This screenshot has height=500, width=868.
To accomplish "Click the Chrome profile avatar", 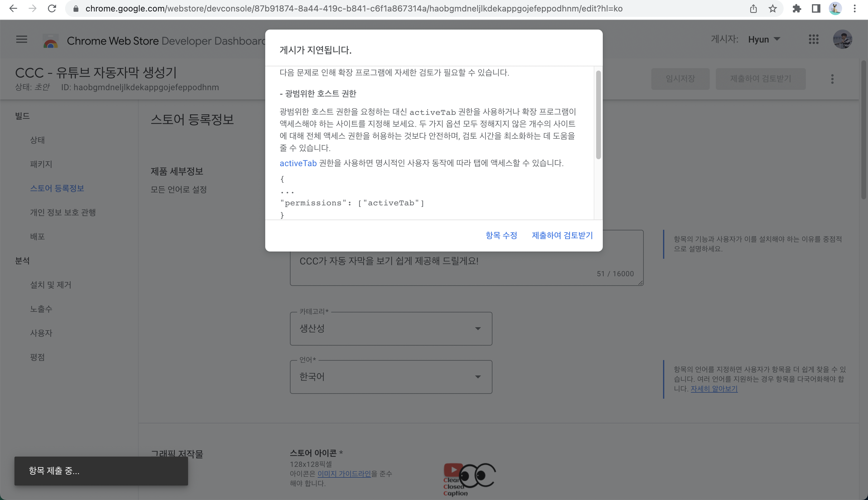I will pyautogui.click(x=835, y=8).
